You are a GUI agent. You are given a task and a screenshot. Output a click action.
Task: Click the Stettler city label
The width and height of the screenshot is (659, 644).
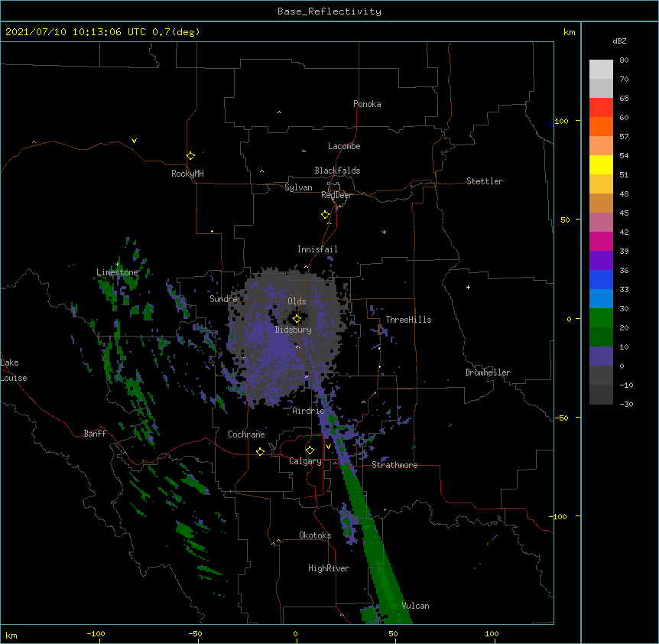(x=485, y=181)
